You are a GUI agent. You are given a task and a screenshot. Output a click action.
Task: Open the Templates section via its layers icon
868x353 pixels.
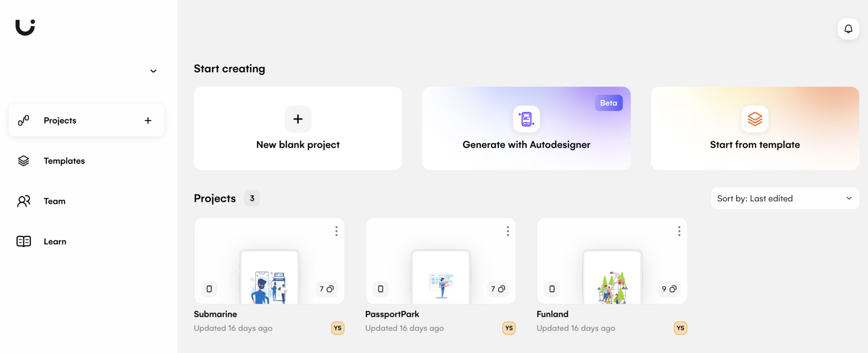pos(23,161)
